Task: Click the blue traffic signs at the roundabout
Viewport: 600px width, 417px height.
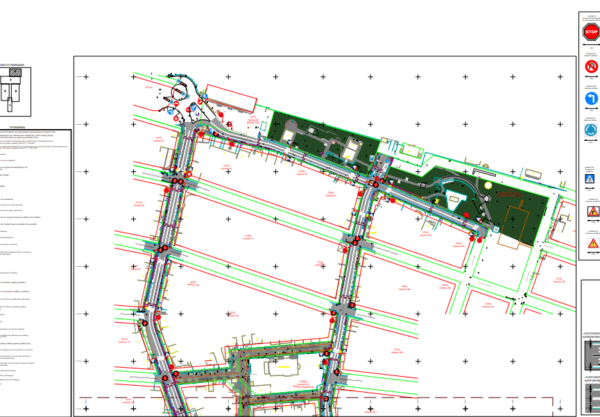Action: [178, 104]
